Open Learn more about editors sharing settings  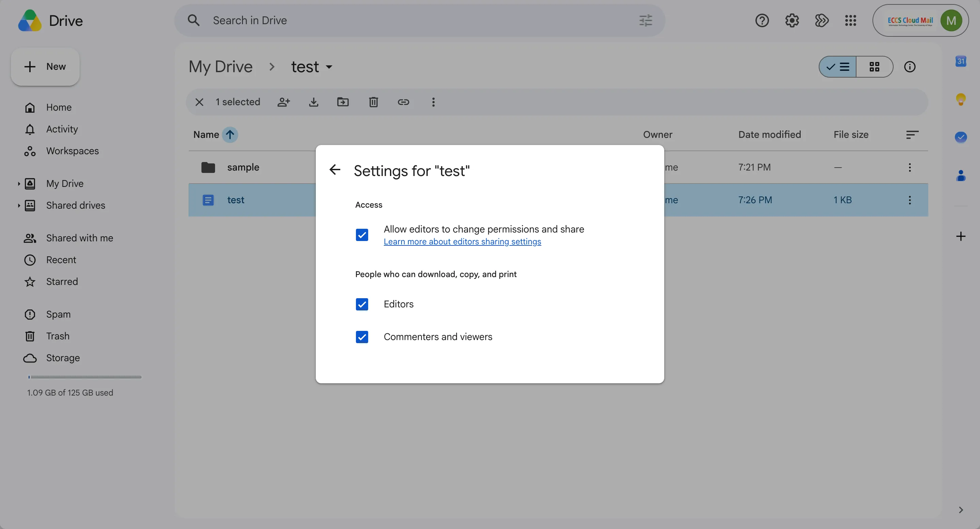[462, 242]
